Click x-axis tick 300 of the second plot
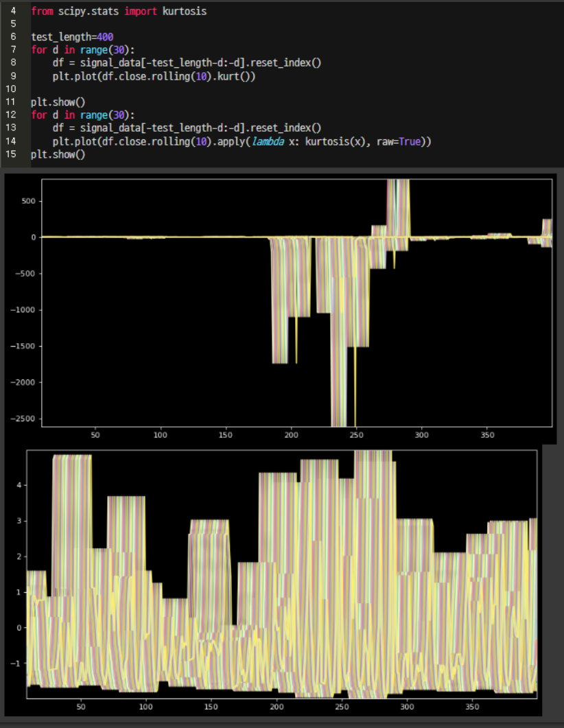The height and width of the screenshot is (728, 564). pos(407,707)
